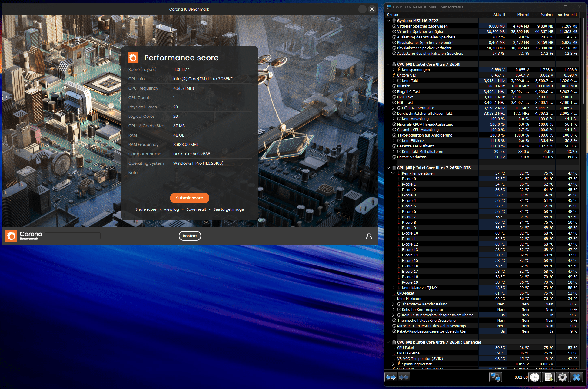Viewport: 588px width, 389px height.
Task: Expand the Spannungsversatz row
Action: 393,364
